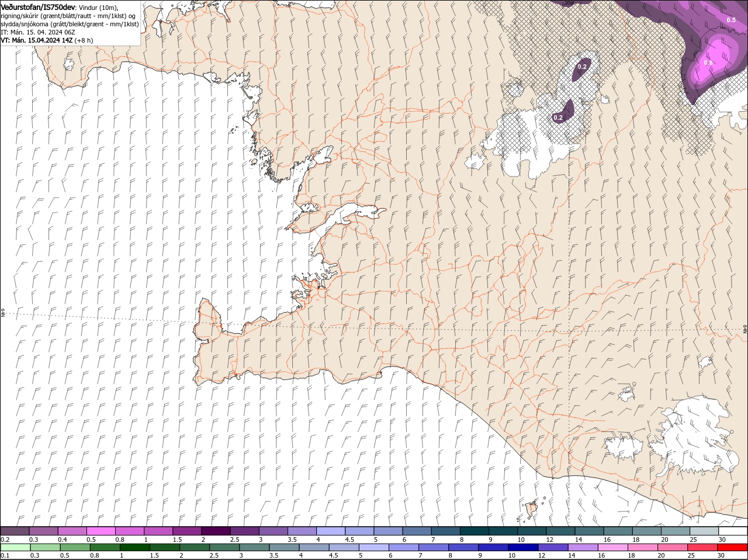The height and width of the screenshot is (560, 748).
Task: Select the 0.5 bright pink snow legend swatch
Action: [x=101, y=531]
